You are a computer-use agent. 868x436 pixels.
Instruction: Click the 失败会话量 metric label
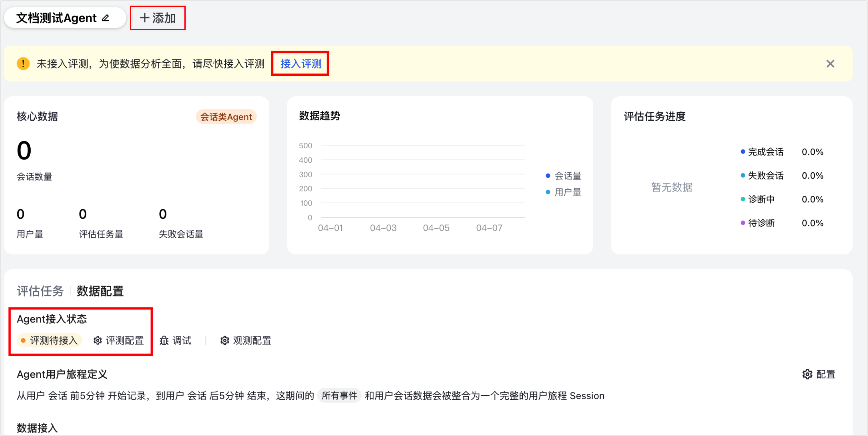coord(181,234)
